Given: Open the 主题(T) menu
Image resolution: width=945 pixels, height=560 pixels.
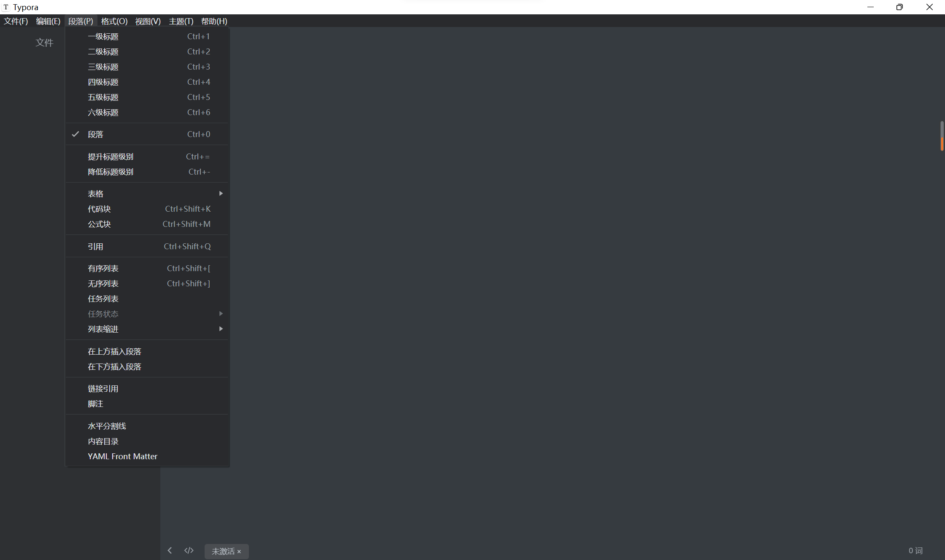Looking at the screenshot, I should [x=181, y=21].
